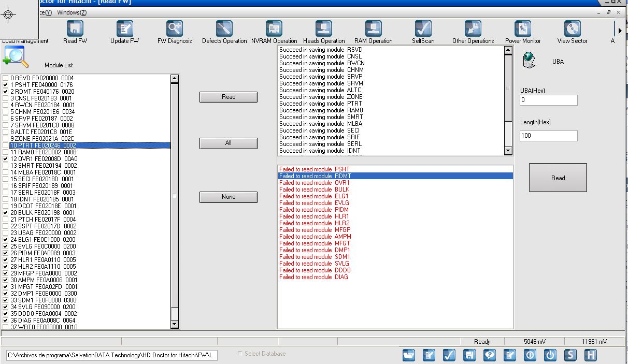Select 'Failed to read module PSHT' entry
This screenshot has width=628, height=364.
(x=395, y=169)
